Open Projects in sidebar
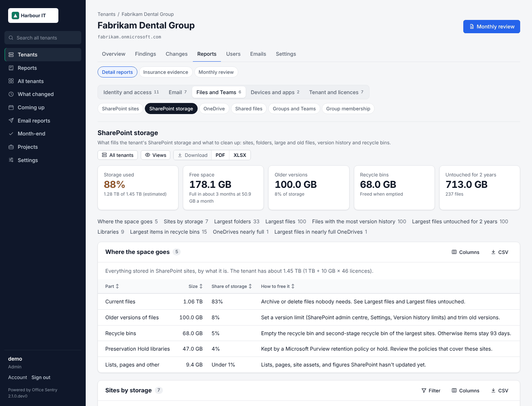The image size is (532, 406). (43, 147)
